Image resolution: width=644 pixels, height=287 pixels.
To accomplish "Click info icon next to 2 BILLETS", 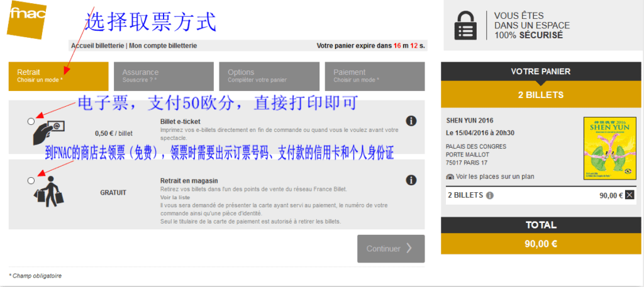I will pos(490,195).
